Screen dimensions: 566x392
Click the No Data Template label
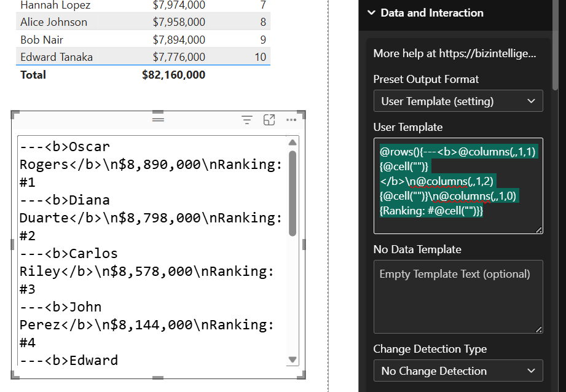click(x=417, y=249)
